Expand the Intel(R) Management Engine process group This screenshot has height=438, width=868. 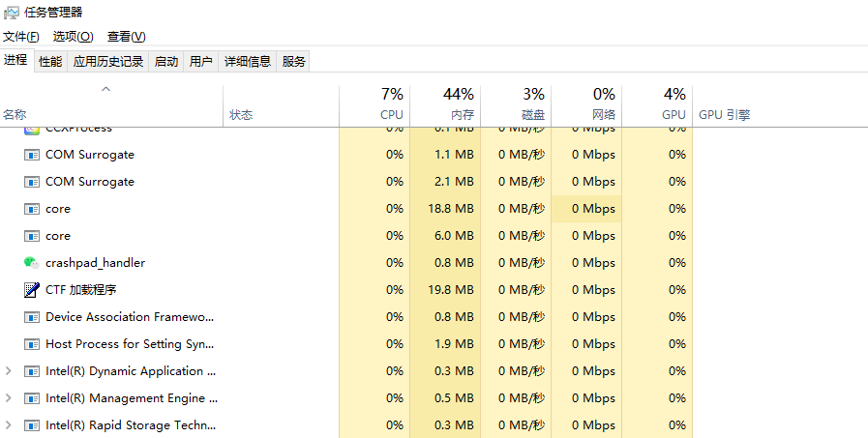point(9,398)
